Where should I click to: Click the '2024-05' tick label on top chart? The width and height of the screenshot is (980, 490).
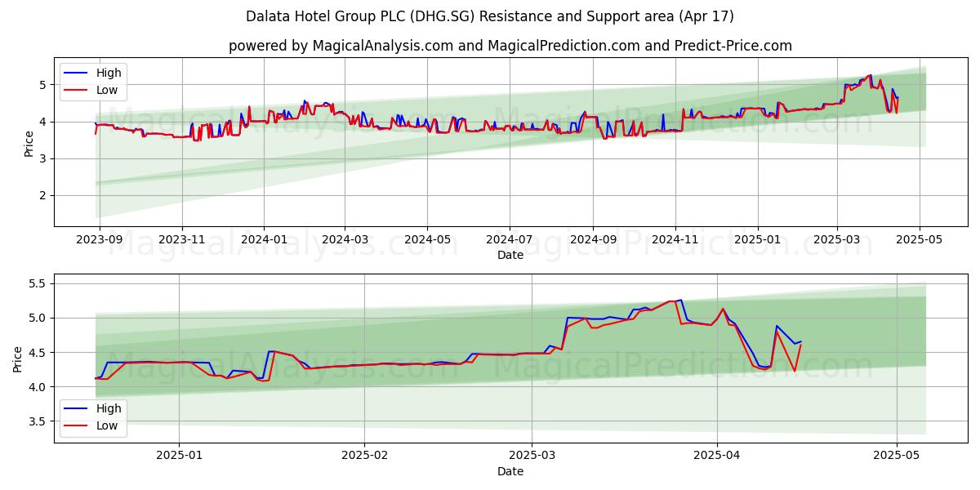pyautogui.click(x=427, y=239)
